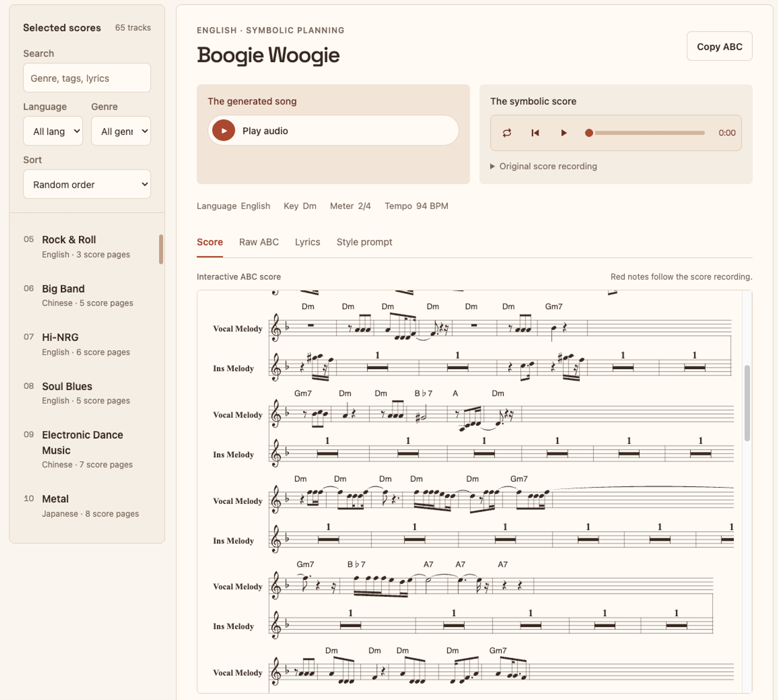
Task: Open the Soul Blues track
Action: [x=86, y=393]
